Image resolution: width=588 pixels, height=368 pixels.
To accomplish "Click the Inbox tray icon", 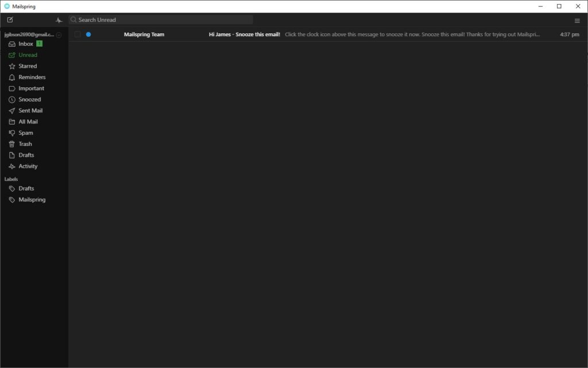I will pos(12,44).
